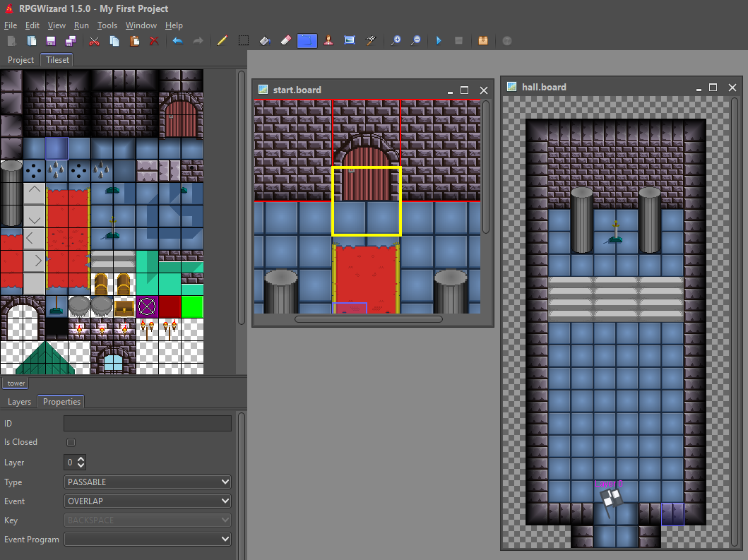Use the dashed selection tool
The image size is (748, 560).
point(243,41)
